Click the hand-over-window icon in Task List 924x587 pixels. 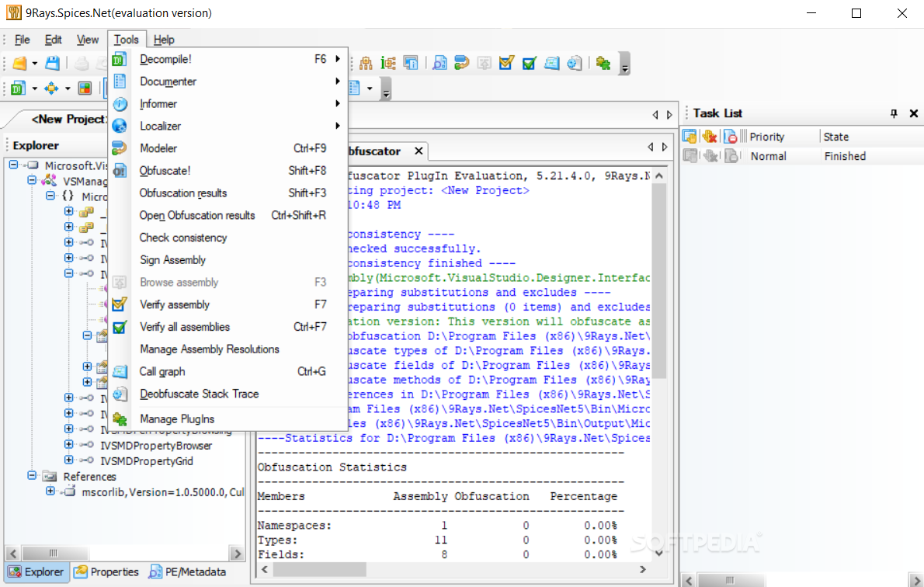[689, 137]
